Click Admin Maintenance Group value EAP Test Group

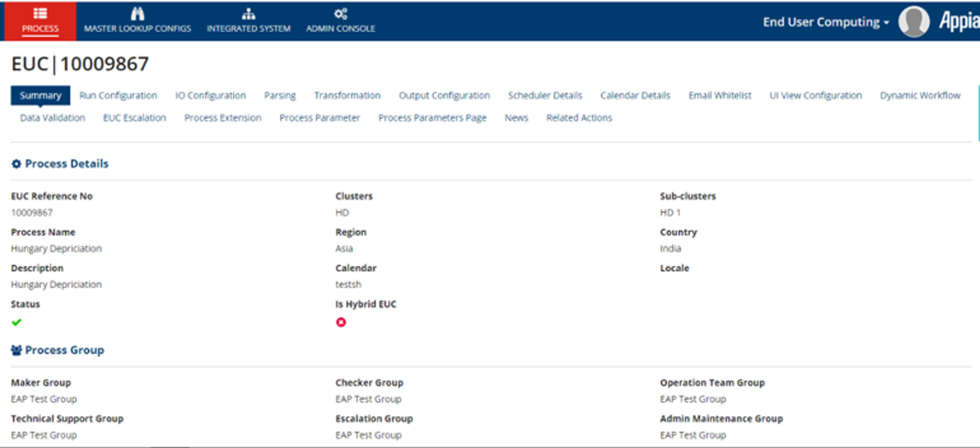[x=693, y=435]
